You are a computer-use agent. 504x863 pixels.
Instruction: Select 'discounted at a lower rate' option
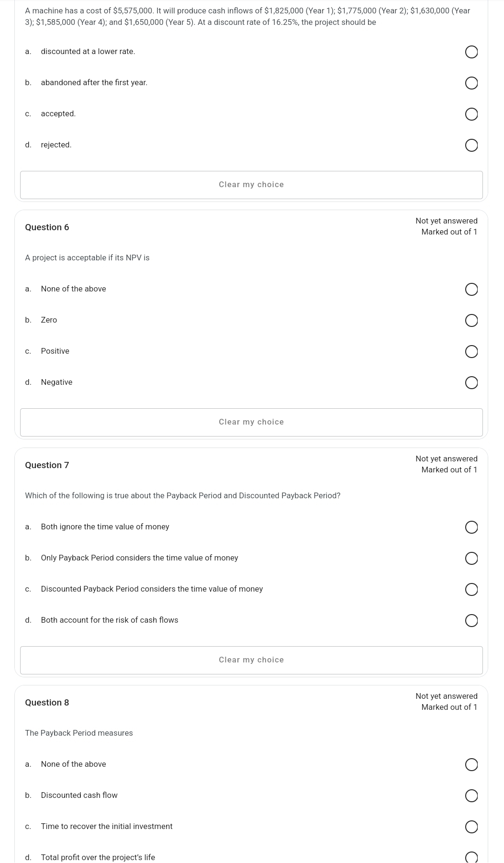click(x=471, y=52)
